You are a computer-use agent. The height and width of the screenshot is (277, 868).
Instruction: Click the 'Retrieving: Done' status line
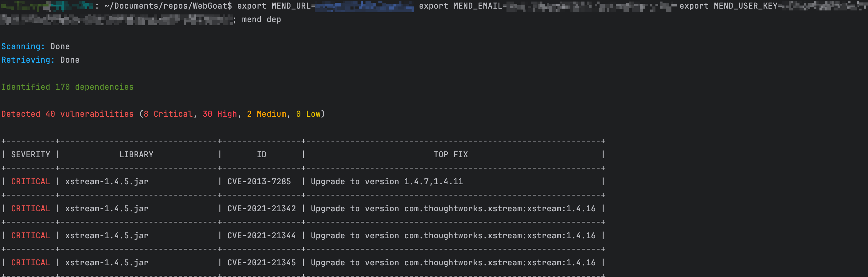[41, 60]
